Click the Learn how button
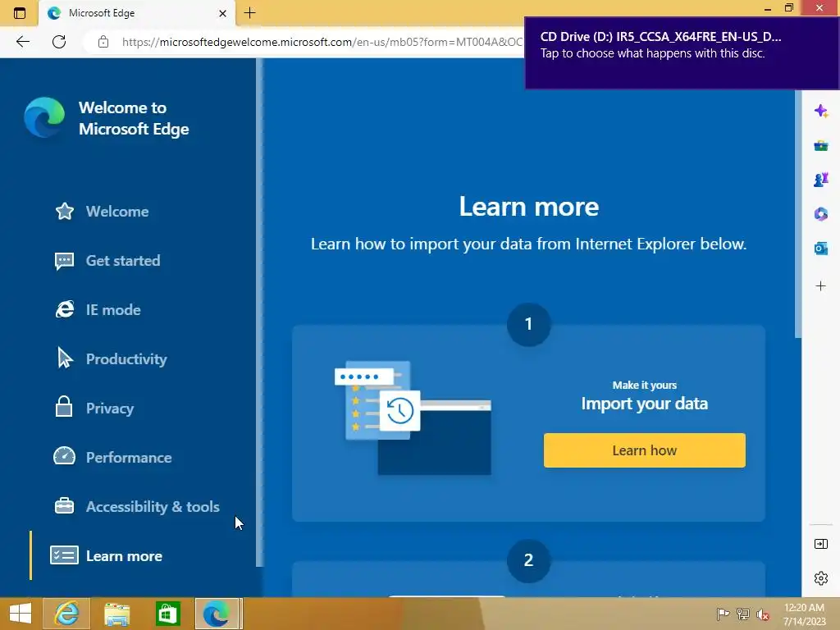 coord(645,450)
